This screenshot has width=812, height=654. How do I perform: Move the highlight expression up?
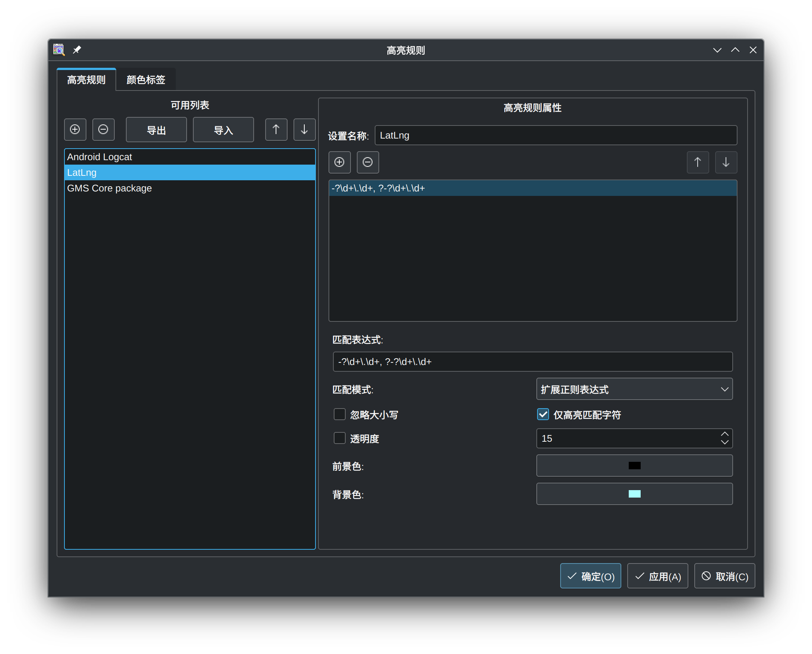(x=698, y=162)
